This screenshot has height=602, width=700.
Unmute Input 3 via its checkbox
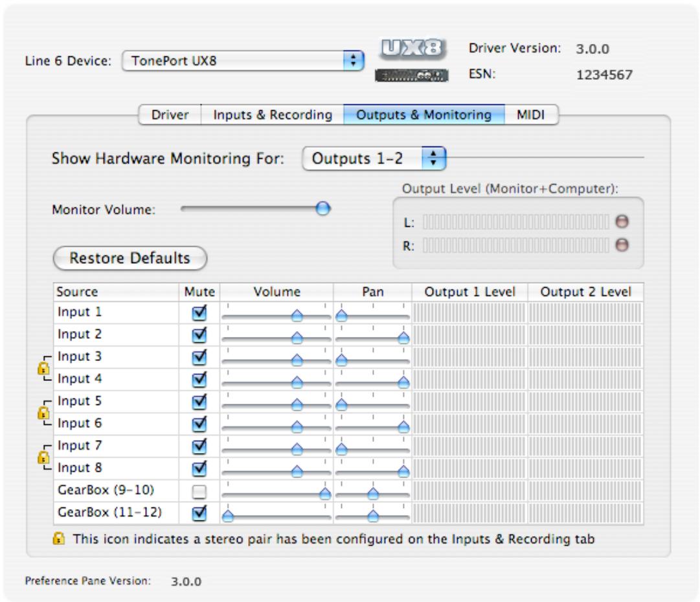coord(199,357)
